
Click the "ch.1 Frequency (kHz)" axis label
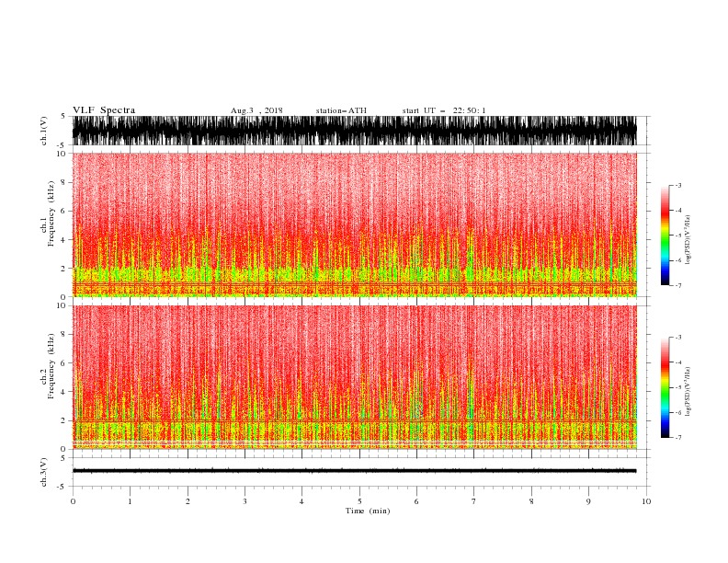(x=48, y=214)
